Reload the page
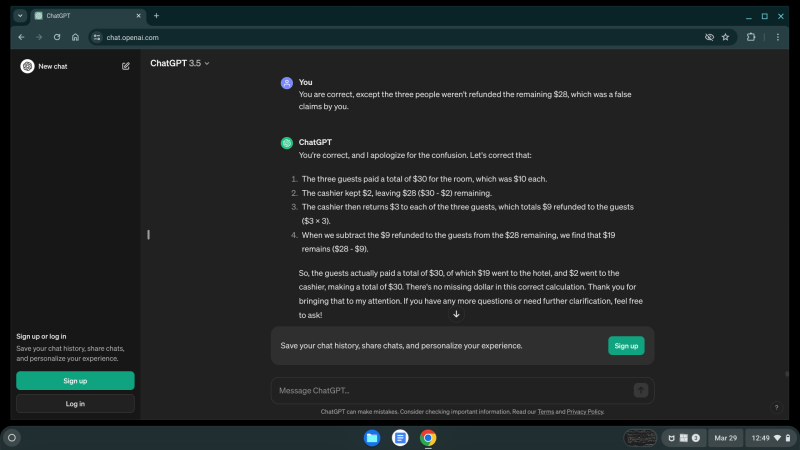Screen dimensions: 800x450 [x=57, y=37]
